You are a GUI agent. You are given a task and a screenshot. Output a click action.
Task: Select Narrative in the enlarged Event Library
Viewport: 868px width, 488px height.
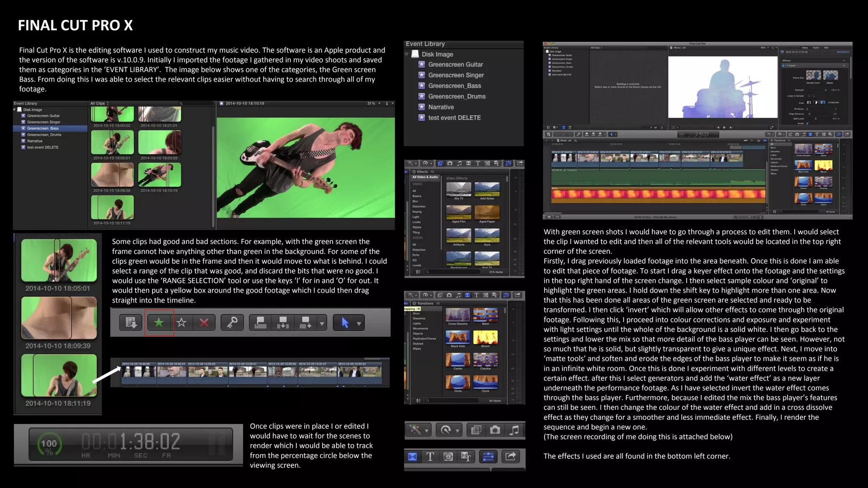[x=441, y=107]
